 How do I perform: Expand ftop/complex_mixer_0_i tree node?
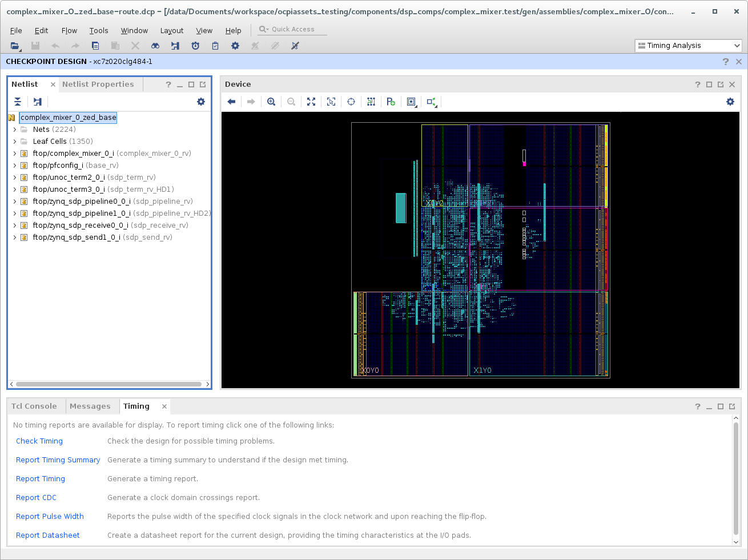point(15,154)
